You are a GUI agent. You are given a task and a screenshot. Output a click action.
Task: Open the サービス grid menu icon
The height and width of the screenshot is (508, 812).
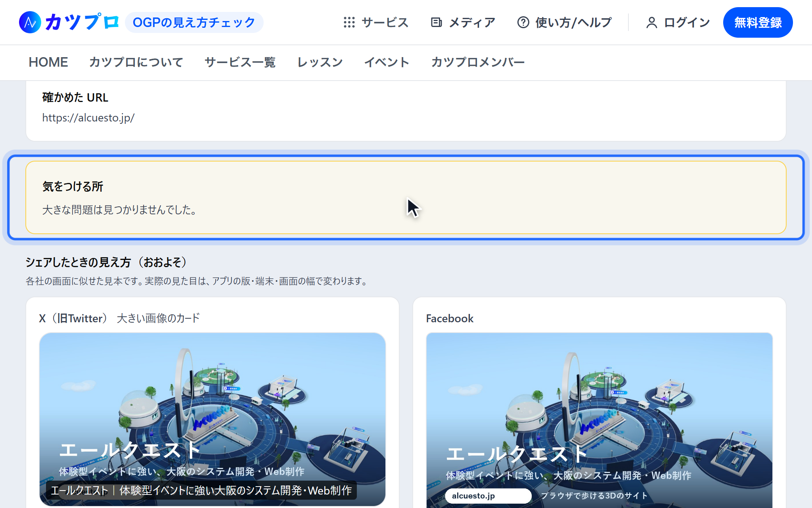(349, 23)
